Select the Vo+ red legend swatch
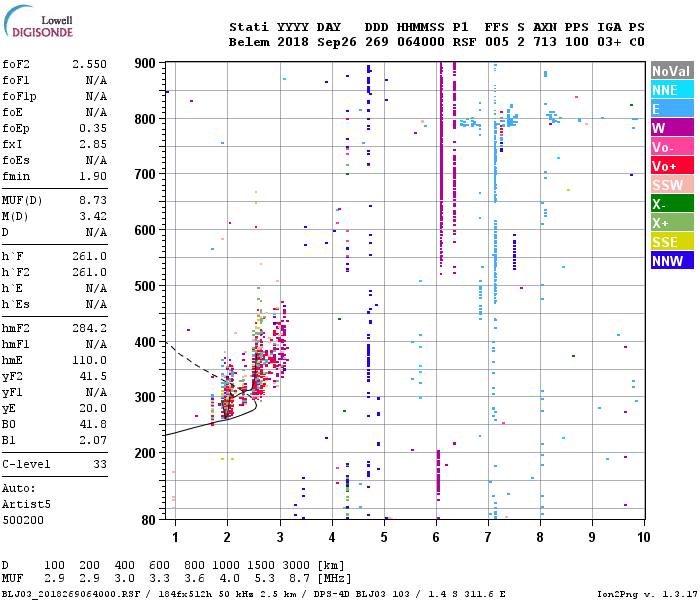700x600 pixels. 672,166
